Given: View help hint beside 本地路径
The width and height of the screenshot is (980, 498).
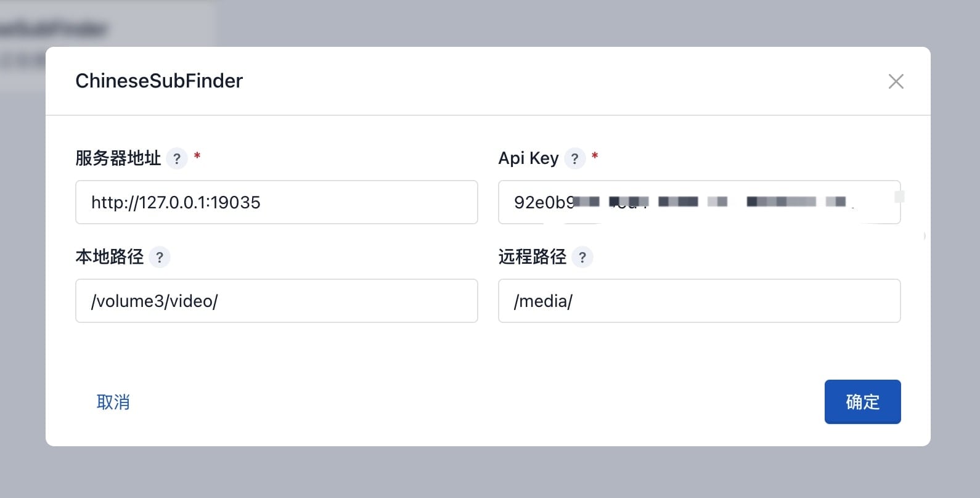Looking at the screenshot, I should pos(160,257).
